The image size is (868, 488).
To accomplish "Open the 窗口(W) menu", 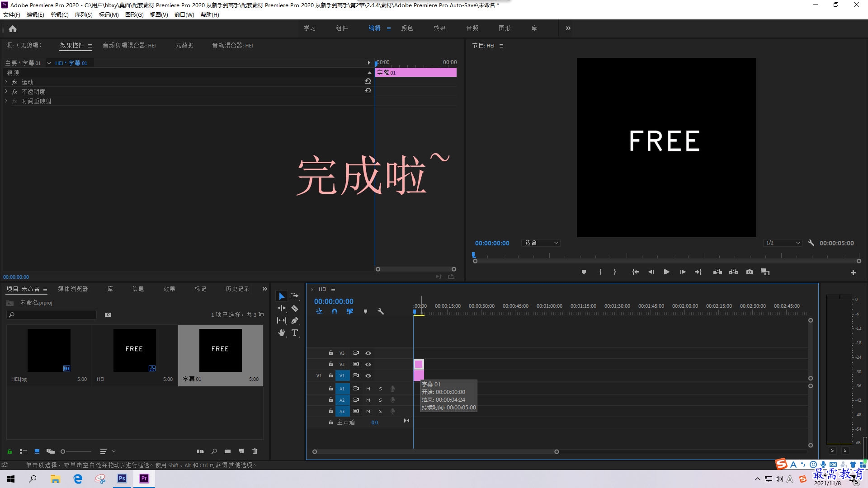I will 184,15.
